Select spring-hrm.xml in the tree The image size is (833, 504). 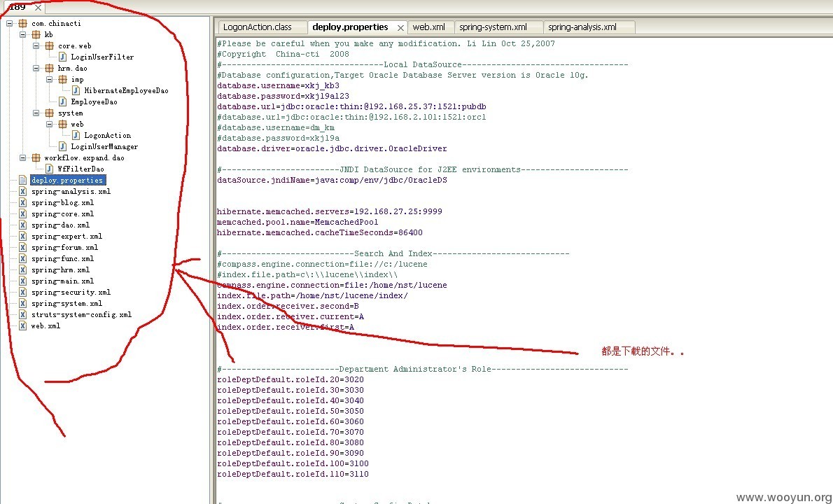pyautogui.click(x=60, y=269)
